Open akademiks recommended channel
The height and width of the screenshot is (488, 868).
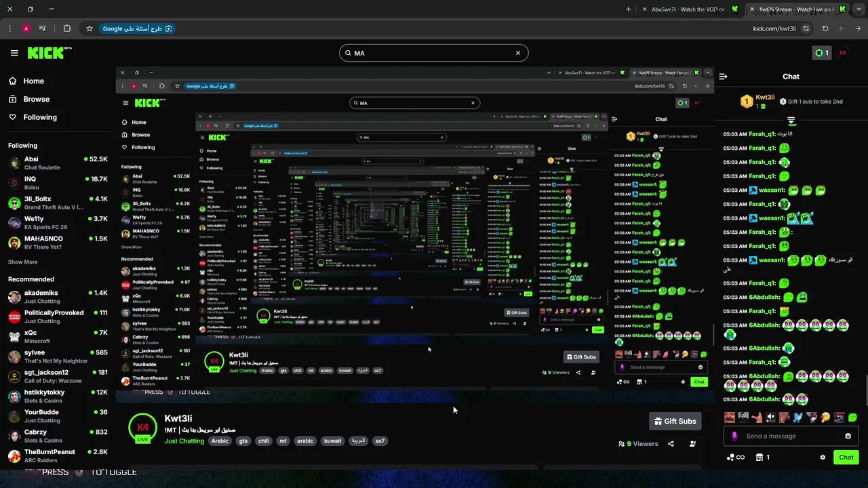click(58, 297)
